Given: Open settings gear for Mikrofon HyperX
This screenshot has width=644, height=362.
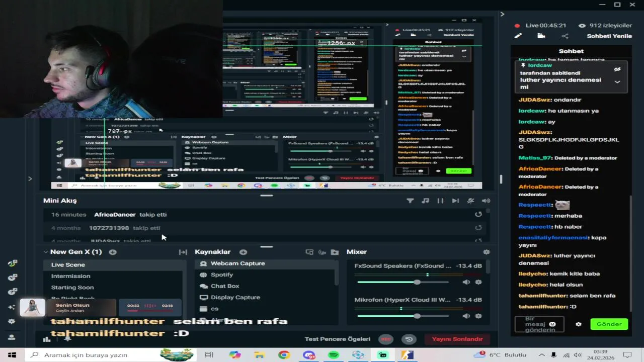Looking at the screenshot, I should (x=478, y=316).
